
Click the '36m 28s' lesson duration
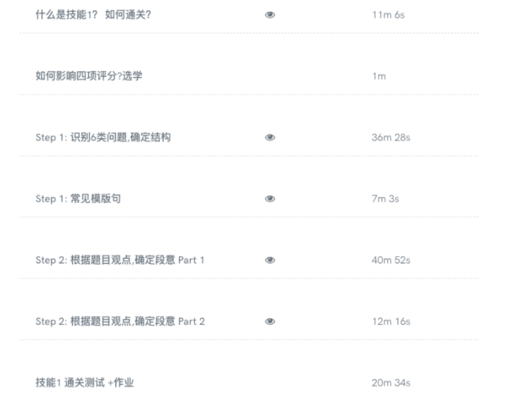coord(391,137)
